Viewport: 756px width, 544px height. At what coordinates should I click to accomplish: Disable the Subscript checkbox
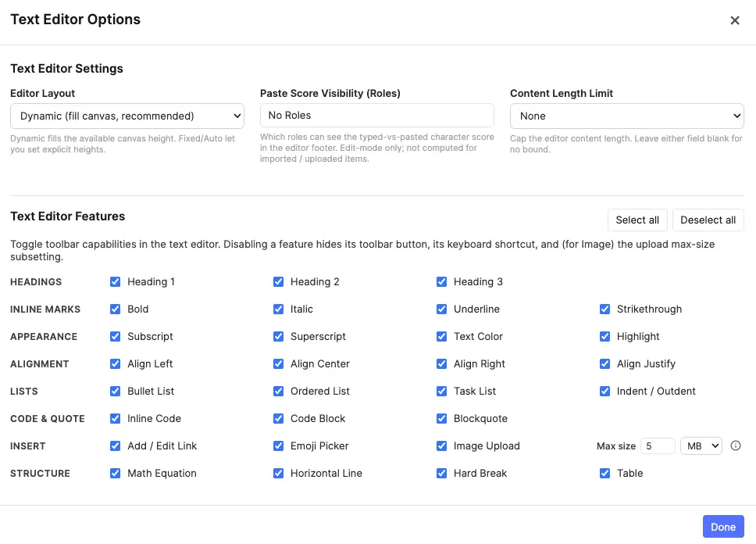(115, 336)
